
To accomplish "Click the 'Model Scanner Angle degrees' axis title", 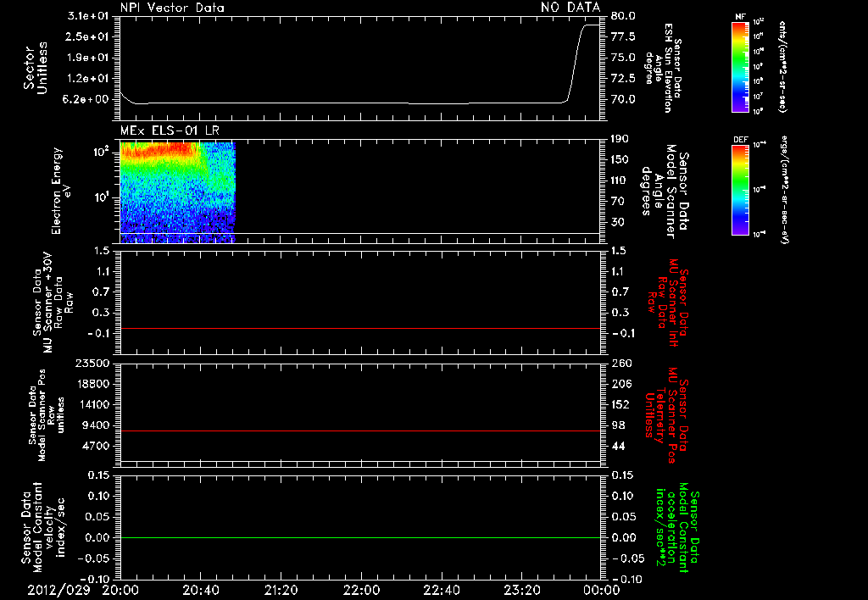I will 665,192.
